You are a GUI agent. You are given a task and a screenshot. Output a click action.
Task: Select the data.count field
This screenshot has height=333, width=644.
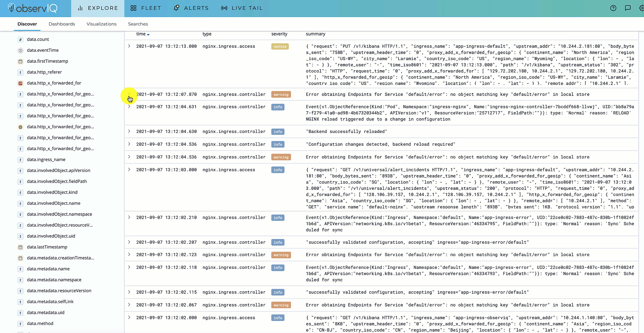coord(38,39)
